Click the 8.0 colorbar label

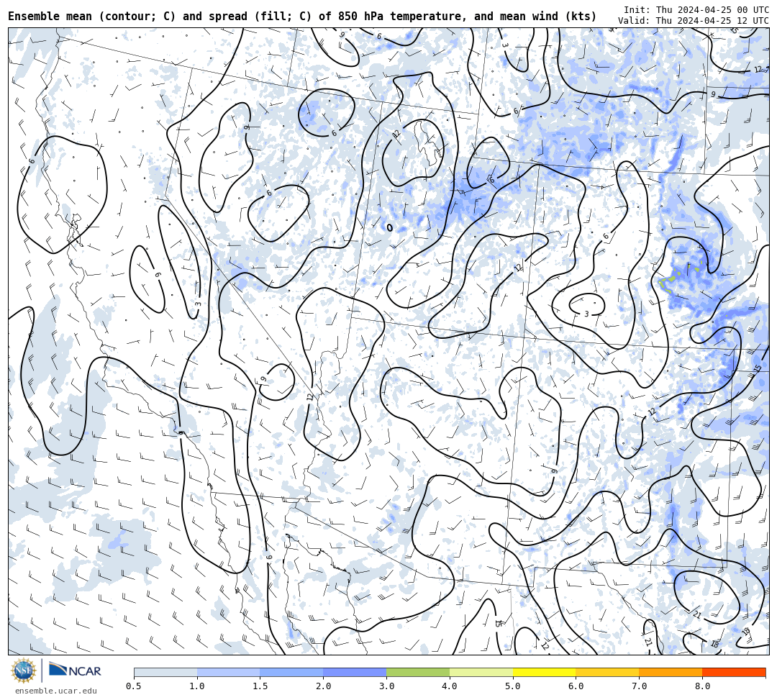702,686
